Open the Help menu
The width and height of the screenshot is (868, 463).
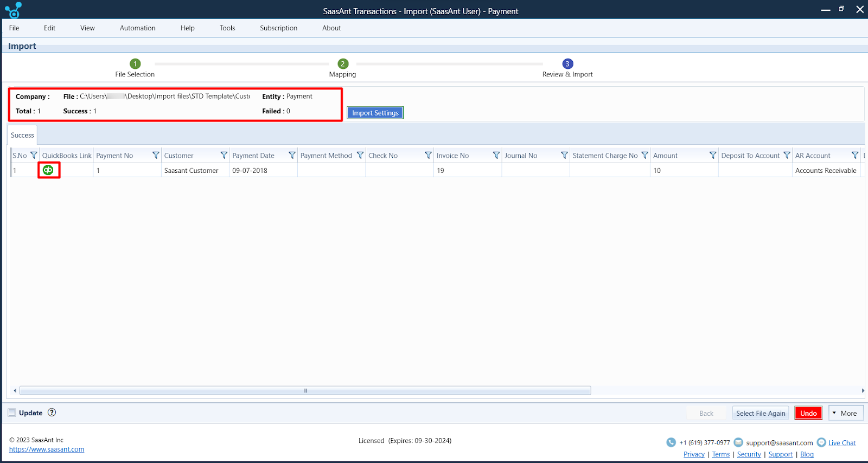coord(187,28)
